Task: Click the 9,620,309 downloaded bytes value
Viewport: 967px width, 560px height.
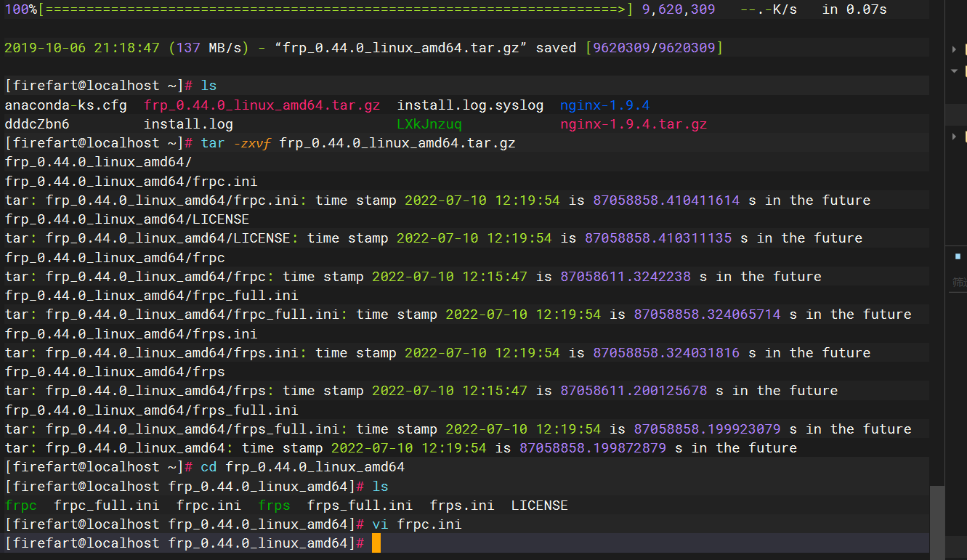Action: point(679,9)
